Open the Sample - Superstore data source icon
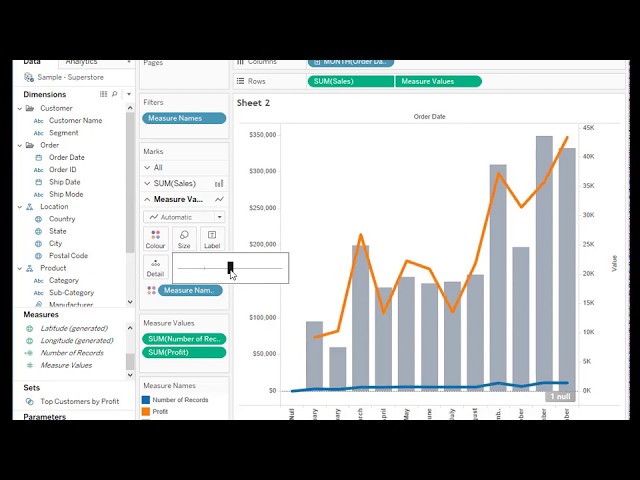640x480 pixels. [29, 77]
